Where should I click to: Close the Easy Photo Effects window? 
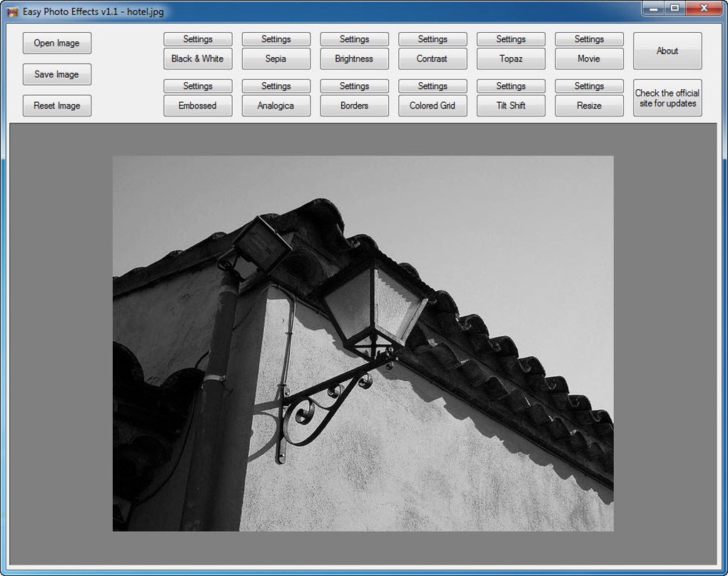click(704, 9)
